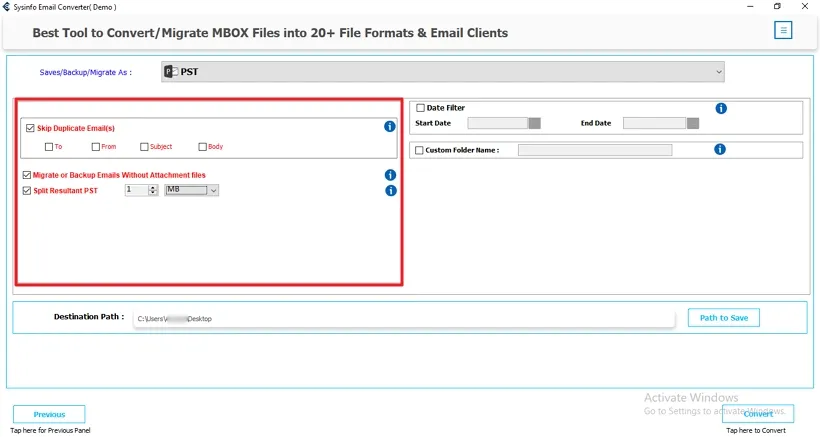The height and width of the screenshot is (437, 820).
Task: Click the split size stepper arrows
Action: pos(153,190)
